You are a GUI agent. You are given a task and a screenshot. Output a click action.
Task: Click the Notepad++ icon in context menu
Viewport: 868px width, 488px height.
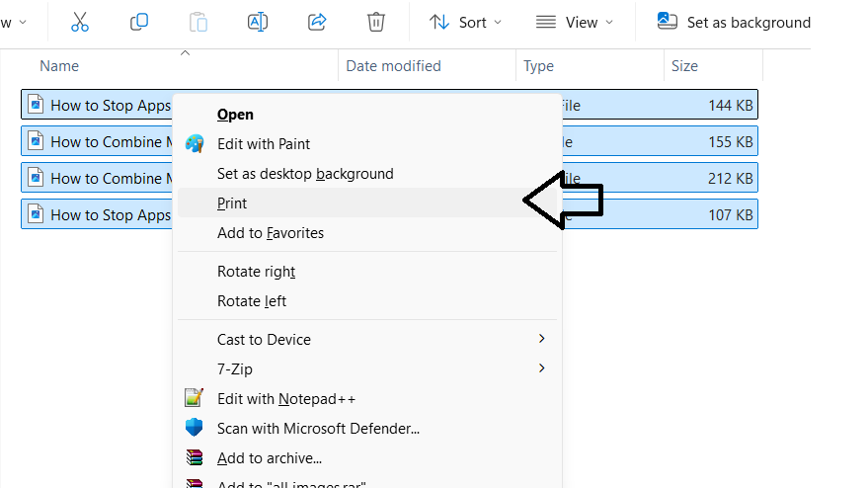[195, 398]
